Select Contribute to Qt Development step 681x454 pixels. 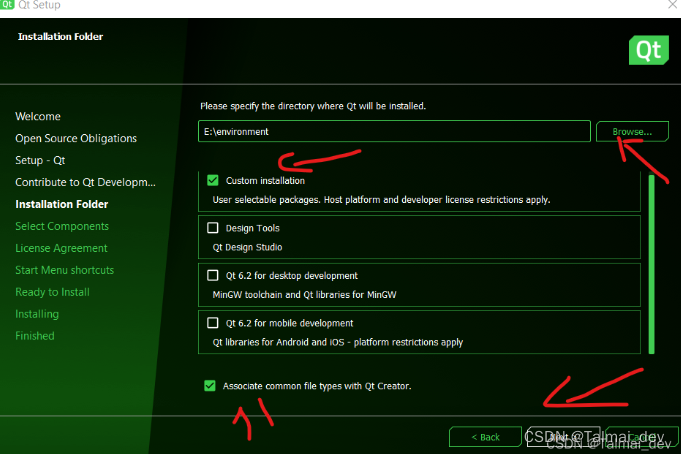click(85, 182)
